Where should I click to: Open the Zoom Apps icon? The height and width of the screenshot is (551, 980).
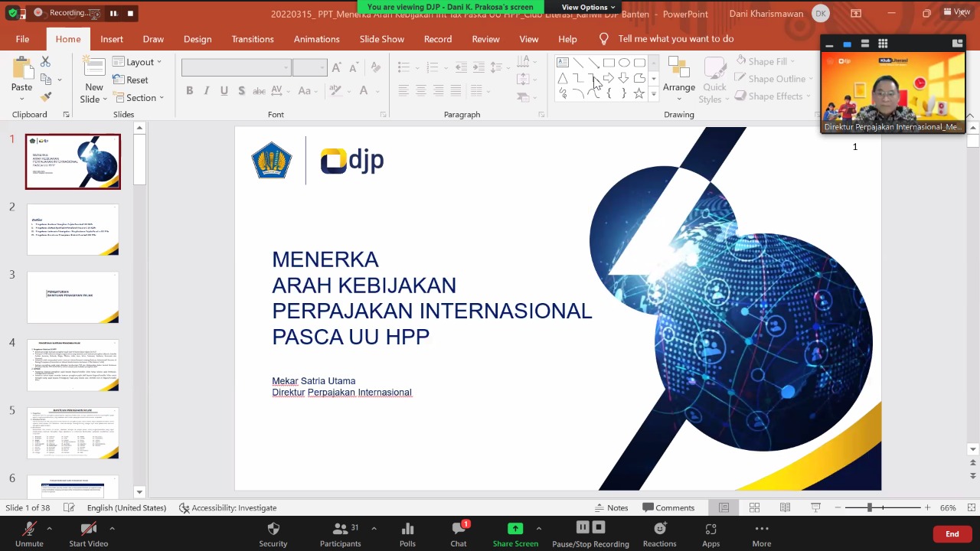[710, 529]
